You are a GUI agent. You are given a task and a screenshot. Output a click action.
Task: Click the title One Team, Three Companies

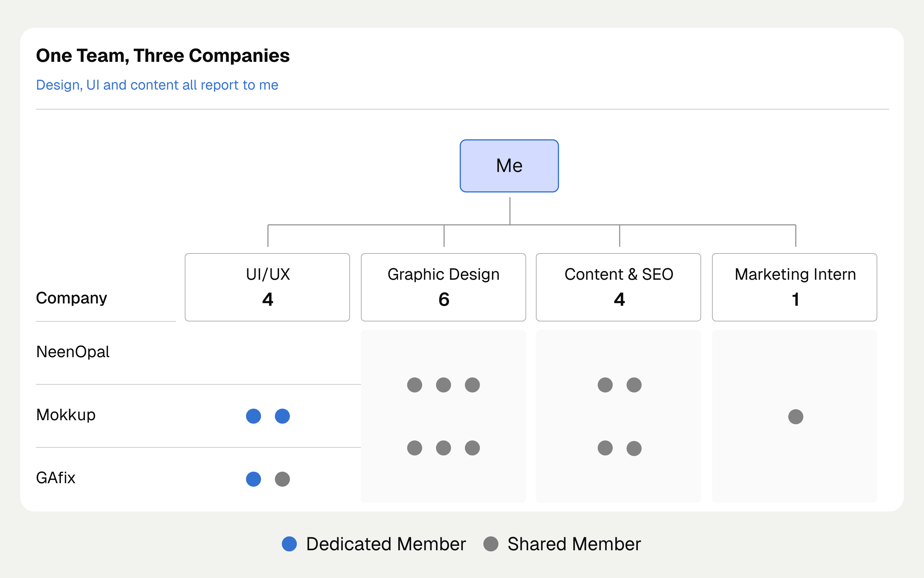[163, 56]
